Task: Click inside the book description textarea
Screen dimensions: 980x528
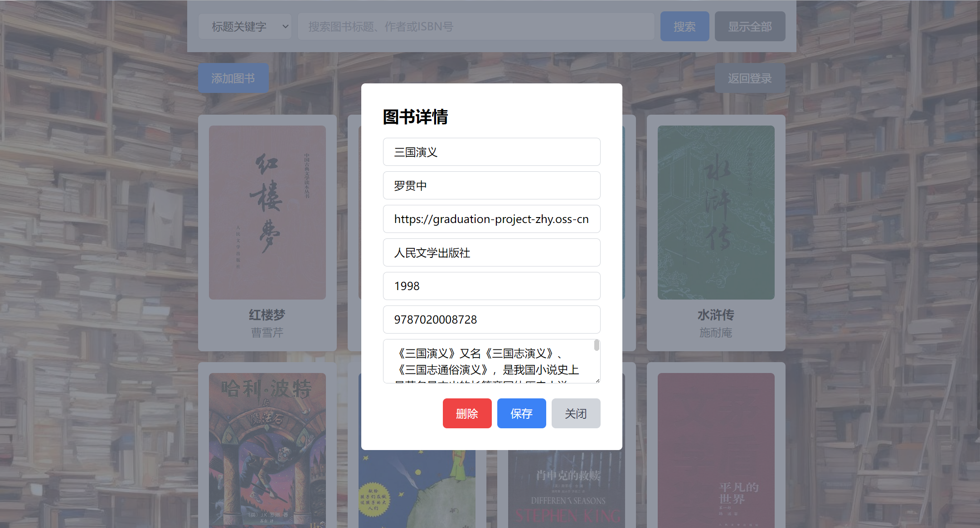Action: tap(487, 362)
